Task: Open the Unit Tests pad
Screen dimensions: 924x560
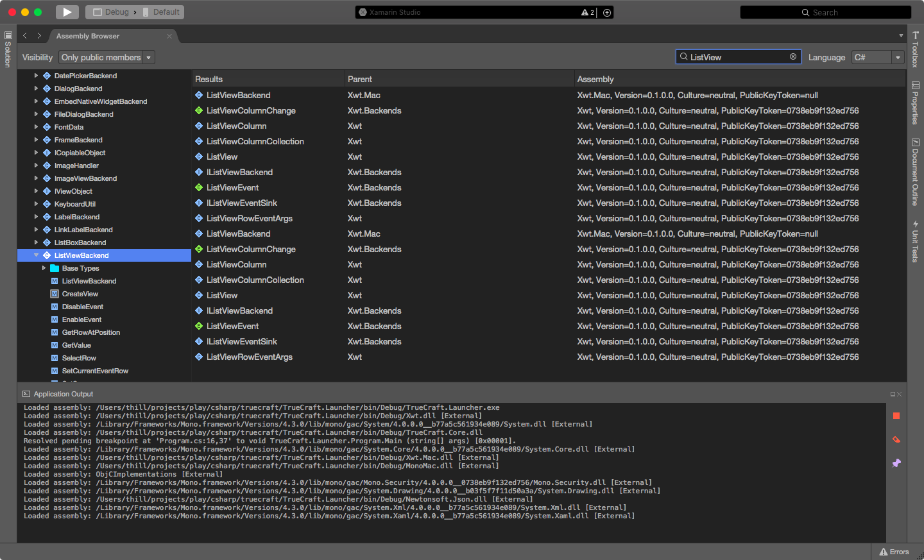Action: click(916, 241)
